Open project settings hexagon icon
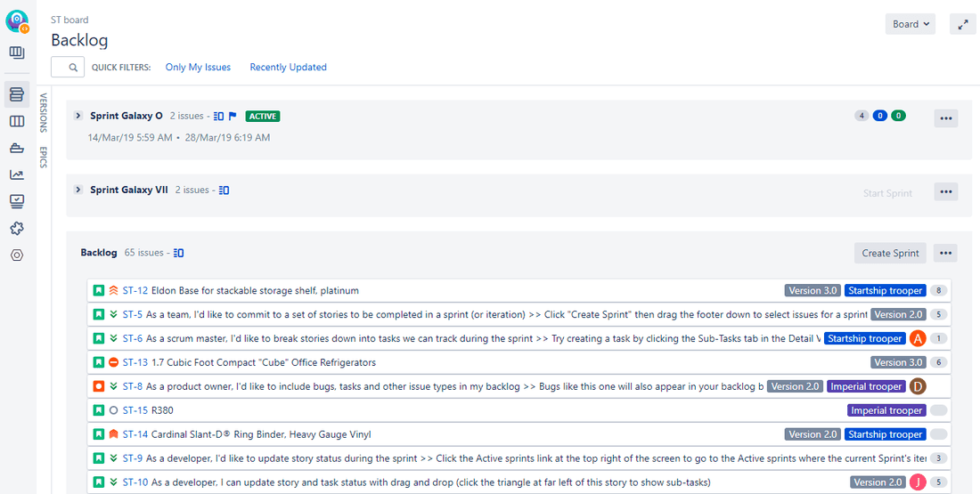The height and width of the screenshot is (494, 980). click(17, 255)
